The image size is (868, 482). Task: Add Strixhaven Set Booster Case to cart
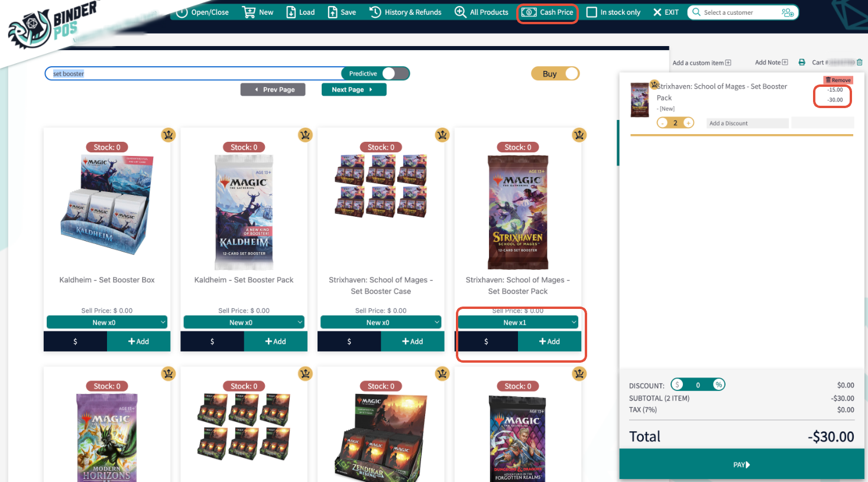[x=413, y=341]
